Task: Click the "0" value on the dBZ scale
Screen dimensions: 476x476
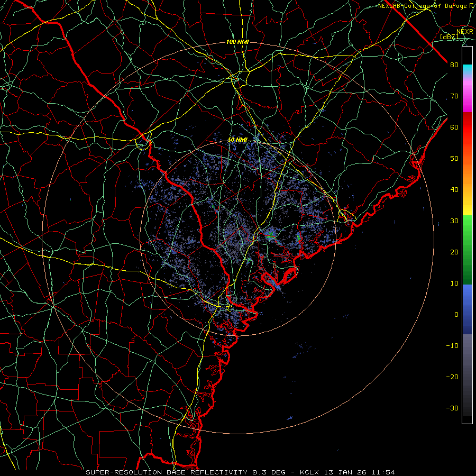Action: (456, 315)
